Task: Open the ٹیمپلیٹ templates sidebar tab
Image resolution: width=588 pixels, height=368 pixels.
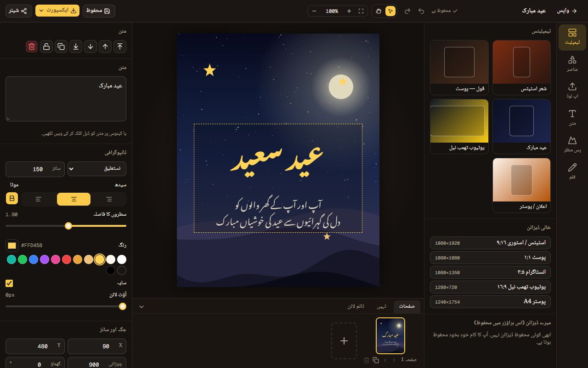Action: point(572,37)
